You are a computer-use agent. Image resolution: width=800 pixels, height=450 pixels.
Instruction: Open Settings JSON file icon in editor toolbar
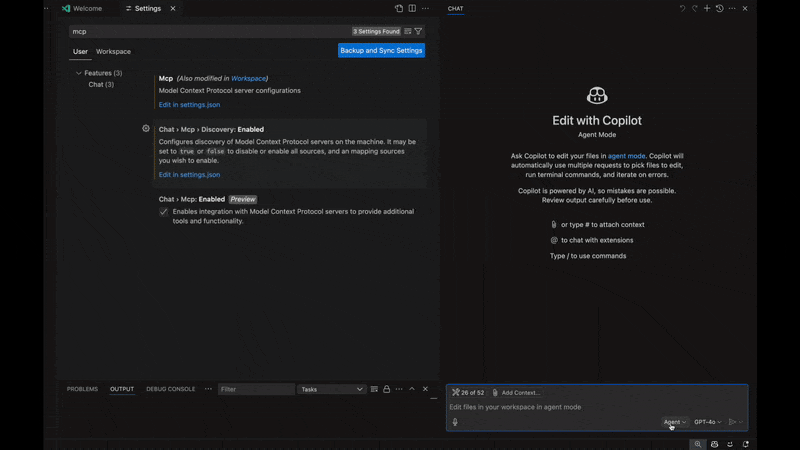(399, 8)
